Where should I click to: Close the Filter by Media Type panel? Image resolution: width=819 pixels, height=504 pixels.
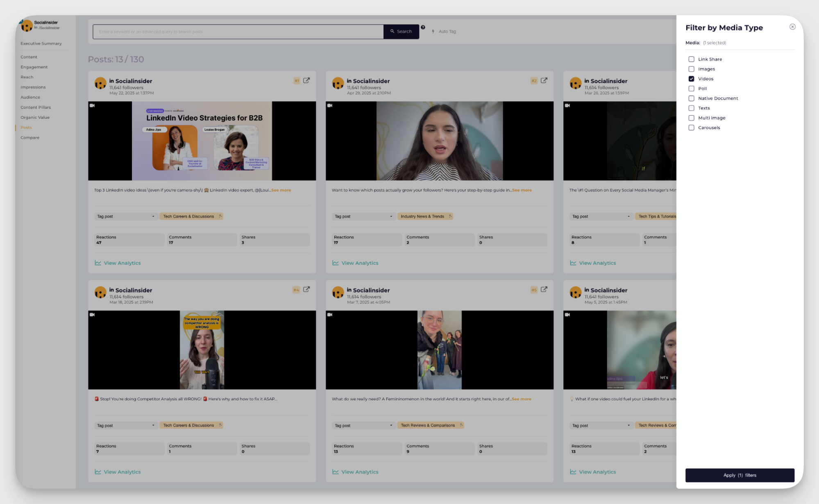tap(792, 27)
